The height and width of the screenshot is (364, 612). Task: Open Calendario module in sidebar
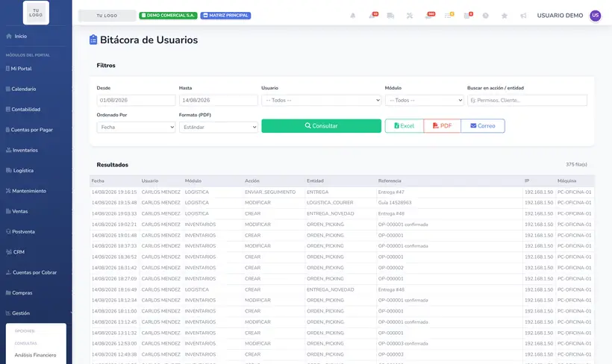21,89
